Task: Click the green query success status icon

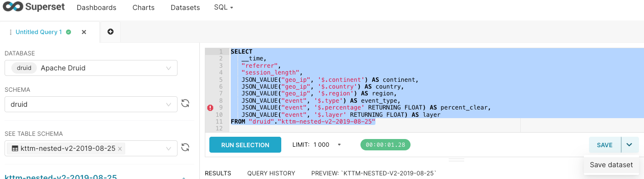Action: point(68,32)
